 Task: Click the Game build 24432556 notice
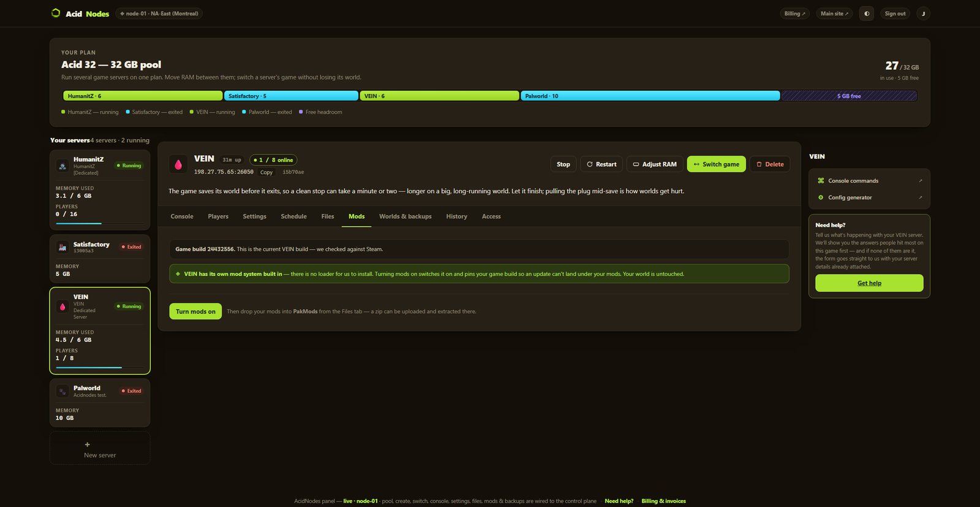pyautogui.click(x=479, y=249)
